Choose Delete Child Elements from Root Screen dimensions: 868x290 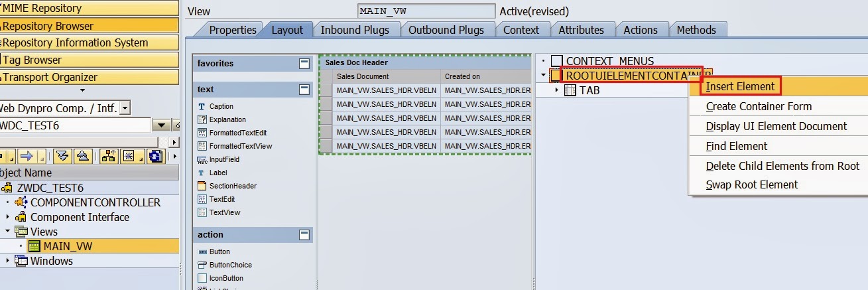[782, 166]
